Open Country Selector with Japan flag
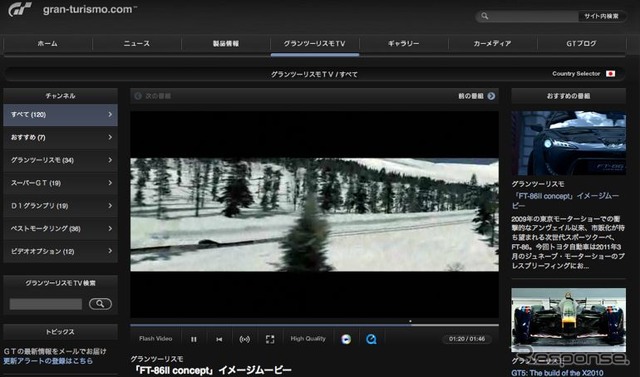This screenshot has height=377, width=640. pyautogui.click(x=584, y=74)
